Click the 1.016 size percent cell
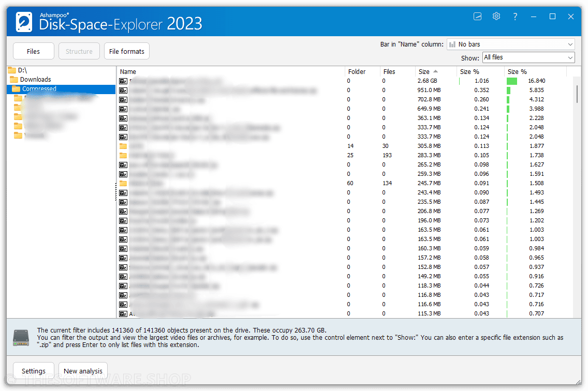This screenshot has width=588, height=391. pos(481,81)
